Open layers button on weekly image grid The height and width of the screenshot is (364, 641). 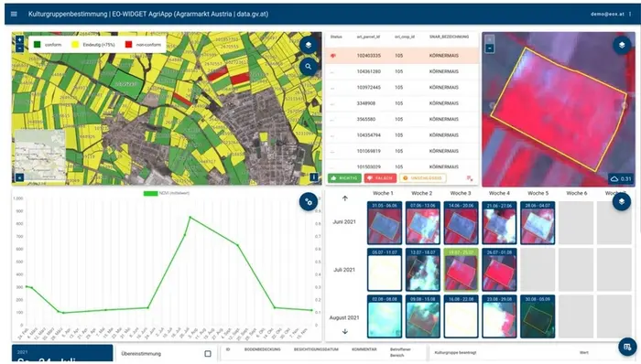pos(622,201)
